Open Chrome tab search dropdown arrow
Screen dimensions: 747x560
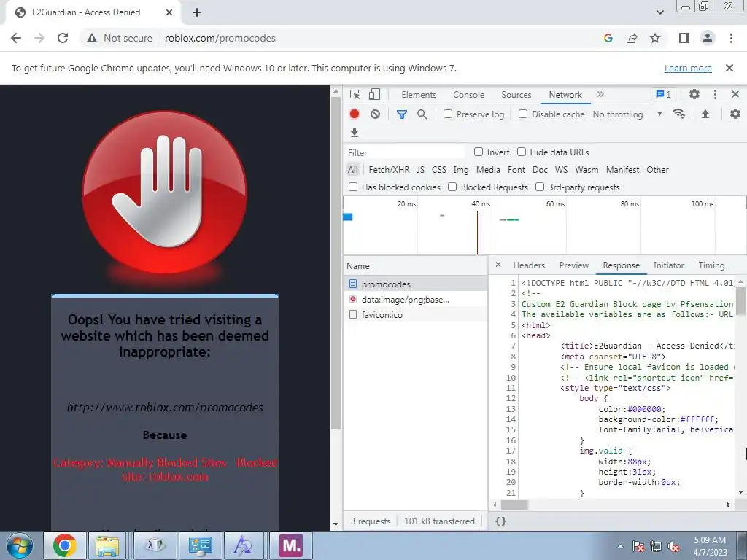[x=659, y=12]
